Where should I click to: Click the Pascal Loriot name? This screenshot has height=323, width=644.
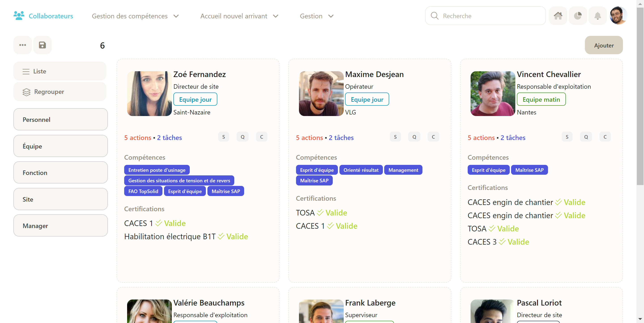[x=539, y=303]
